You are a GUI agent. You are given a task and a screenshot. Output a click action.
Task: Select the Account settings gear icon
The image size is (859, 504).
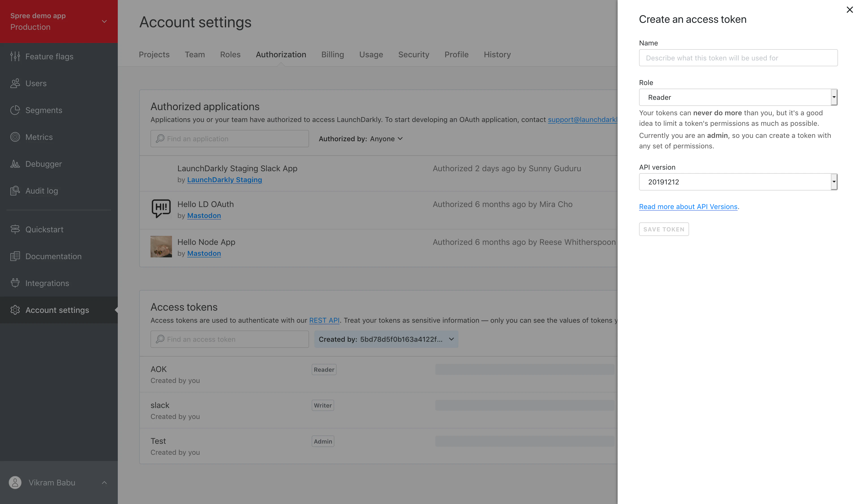coord(15,310)
